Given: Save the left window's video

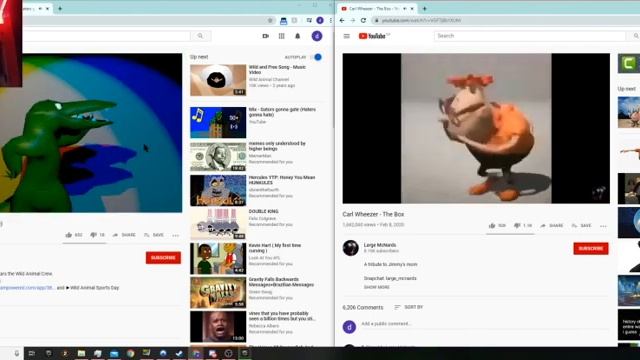Looking at the screenshot, I should (x=154, y=235).
